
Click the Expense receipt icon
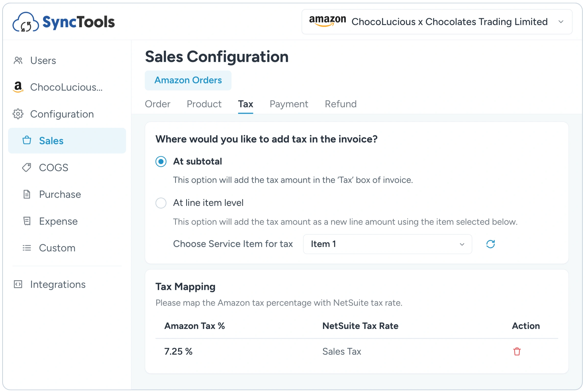pyautogui.click(x=27, y=221)
